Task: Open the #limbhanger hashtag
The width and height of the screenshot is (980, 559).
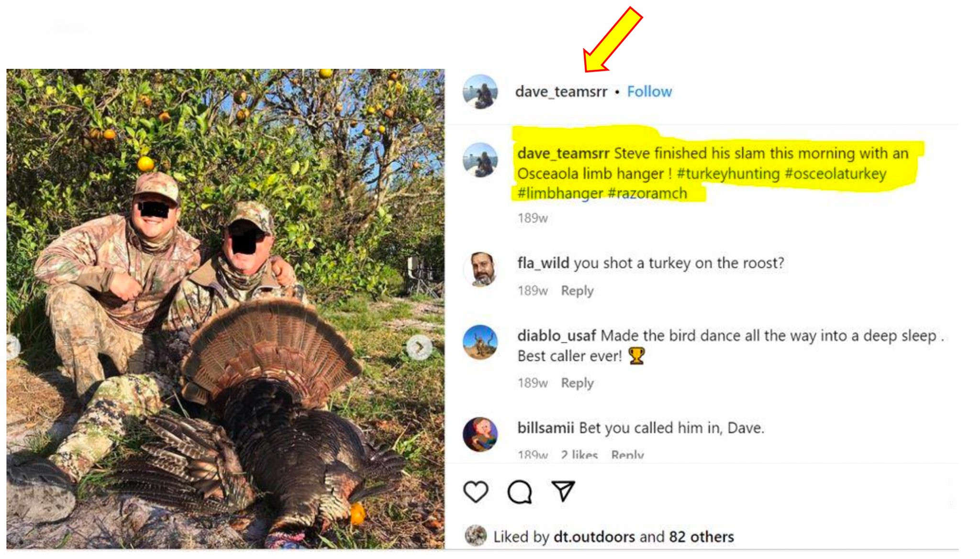Action: pyautogui.click(x=560, y=193)
